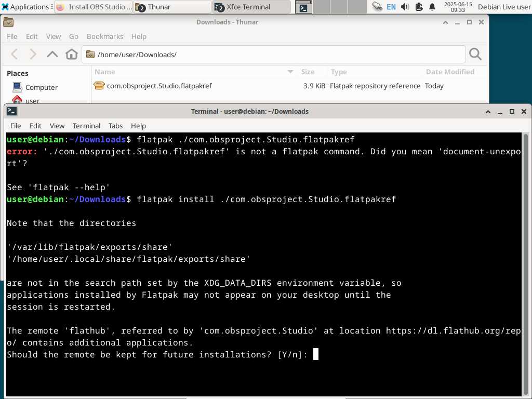The image size is (532, 399).
Task: Go to parent folder in Thunar
Action: pyautogui.click(x=52, y=54)
